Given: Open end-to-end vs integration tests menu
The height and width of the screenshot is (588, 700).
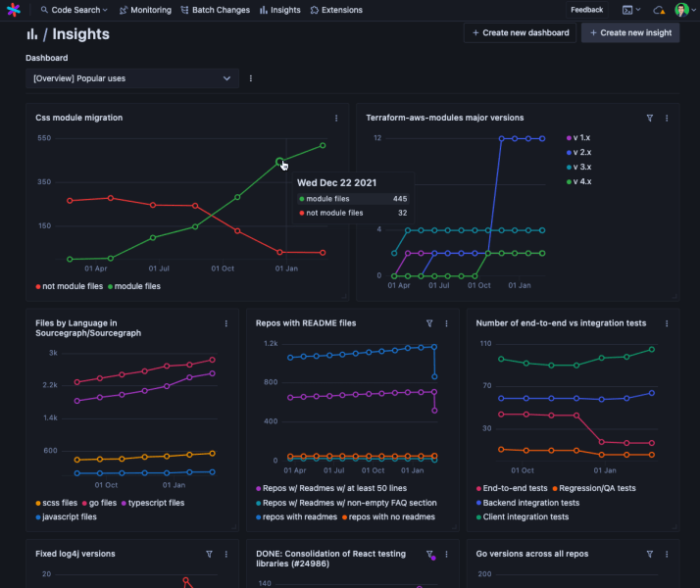Looking at the screenshot, I should pos(667,323).
